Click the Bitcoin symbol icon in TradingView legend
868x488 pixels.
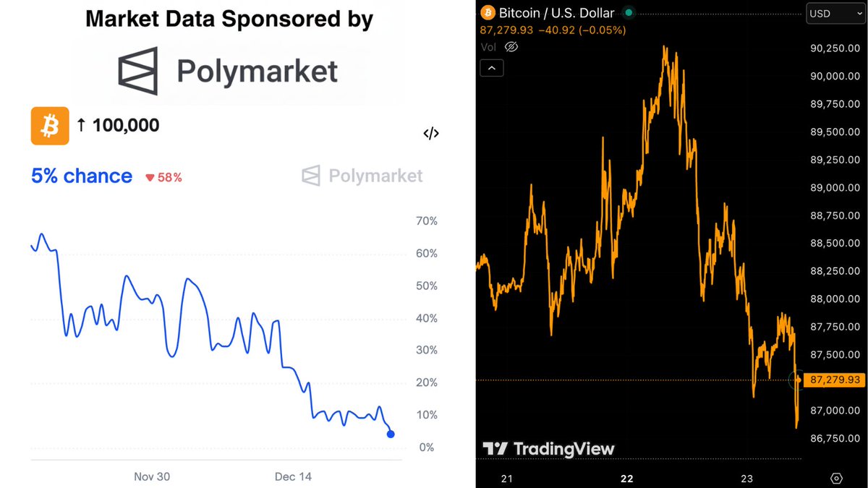(488, 13)
